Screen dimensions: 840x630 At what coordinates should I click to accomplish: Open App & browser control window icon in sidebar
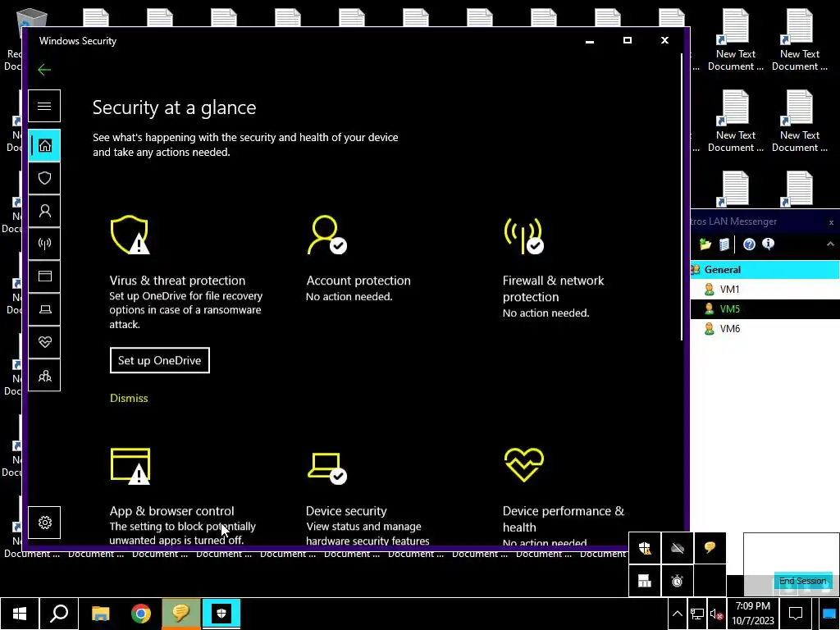coord(44,276)
